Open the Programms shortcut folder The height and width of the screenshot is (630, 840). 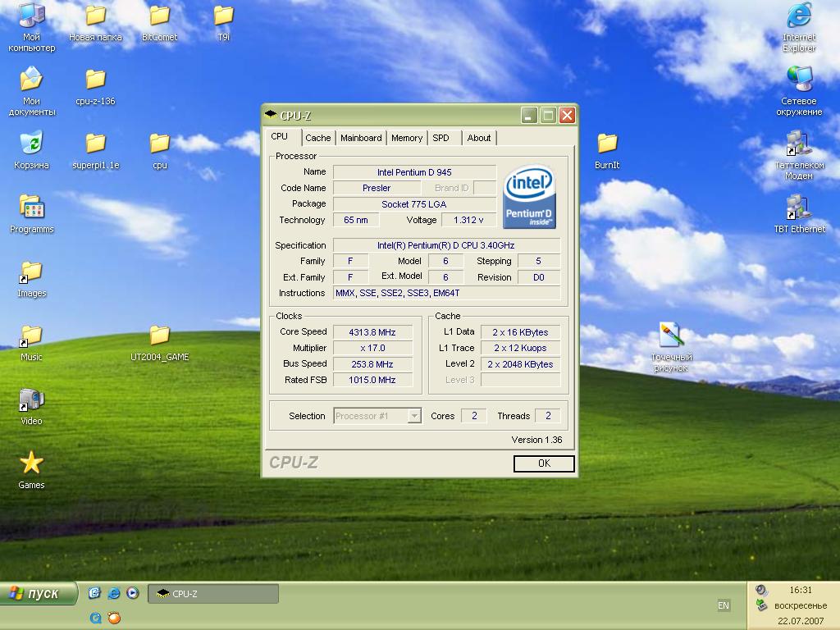tap(32, 216)
